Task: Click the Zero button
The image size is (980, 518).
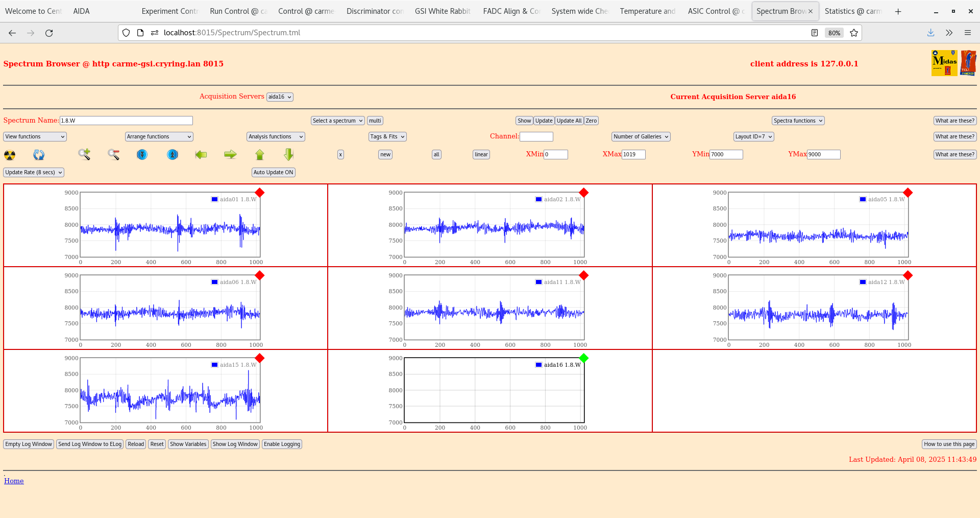Action: point(591,121)
